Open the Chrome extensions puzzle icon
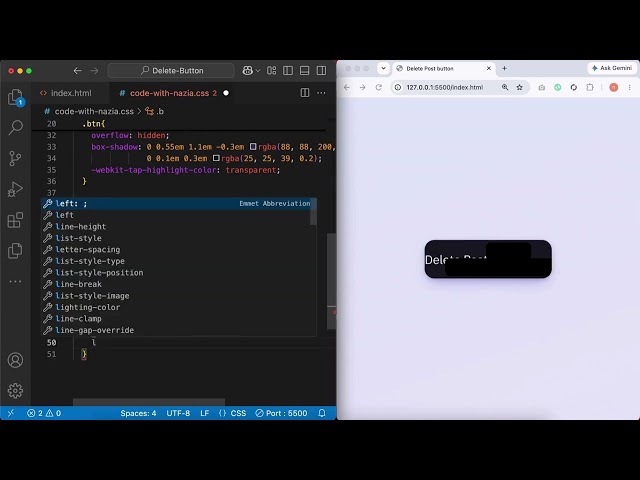Screen dimensions: 640x480 pyautogui.click(x=590, y=87)
